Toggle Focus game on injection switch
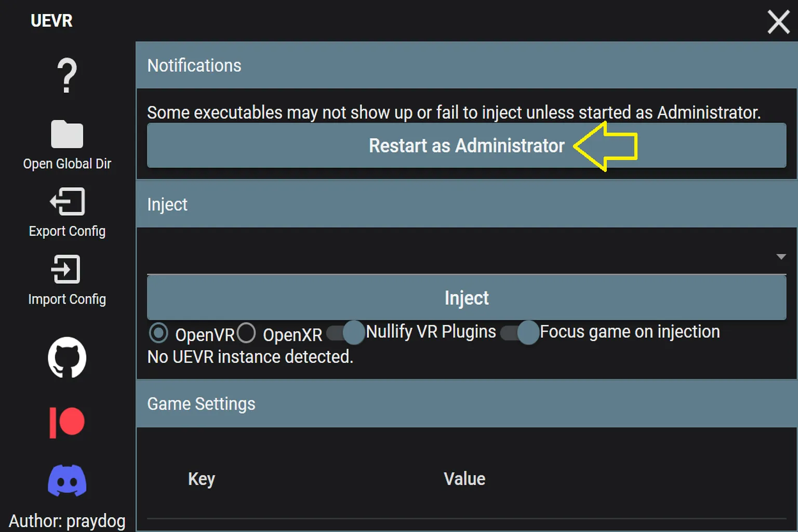Screen dimensions: 798x532 (x=520, y=332)
